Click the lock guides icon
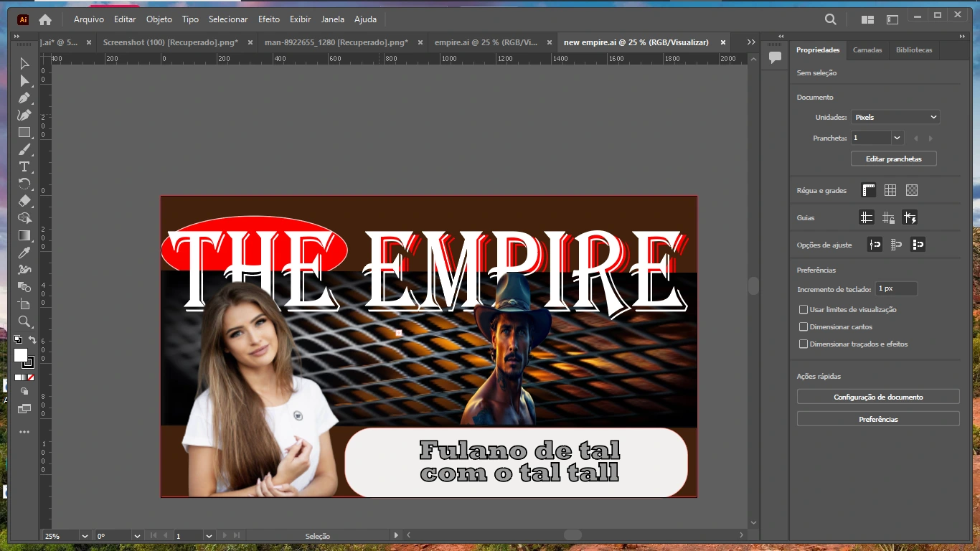The height and width of the screenshot is (551, 980). [888, 217]
